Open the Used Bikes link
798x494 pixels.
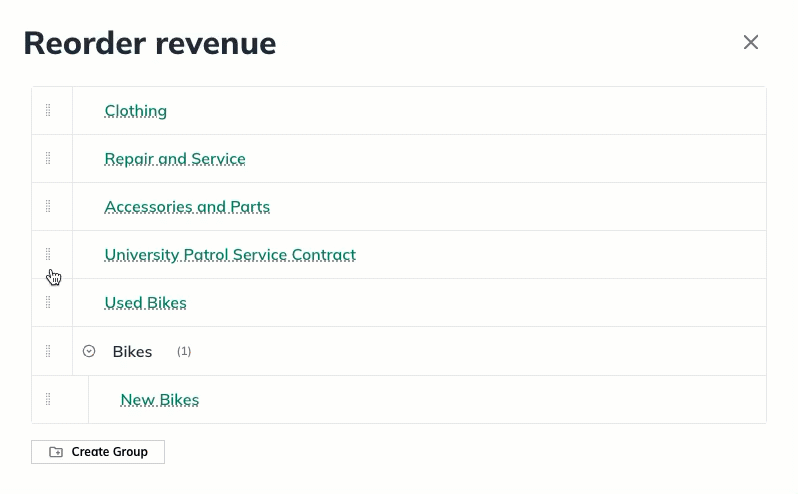click(x=146, y=303)
